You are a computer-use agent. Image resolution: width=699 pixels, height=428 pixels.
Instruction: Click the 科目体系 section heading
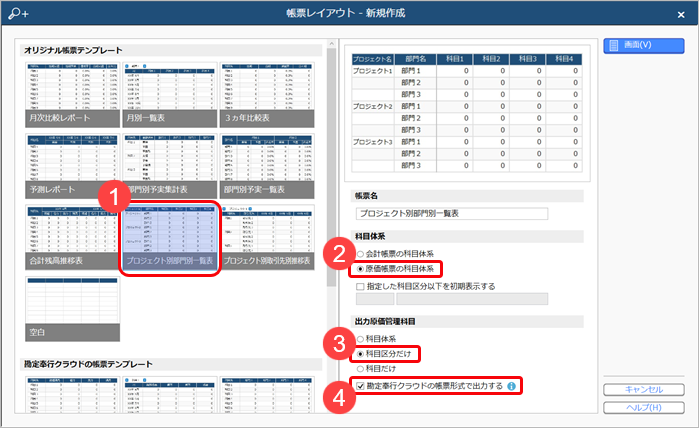click(x=370, y=236)
